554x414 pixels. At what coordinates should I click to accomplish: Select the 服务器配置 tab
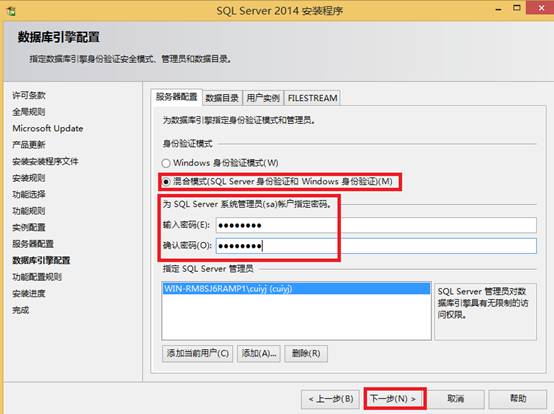tap(176, 97)
